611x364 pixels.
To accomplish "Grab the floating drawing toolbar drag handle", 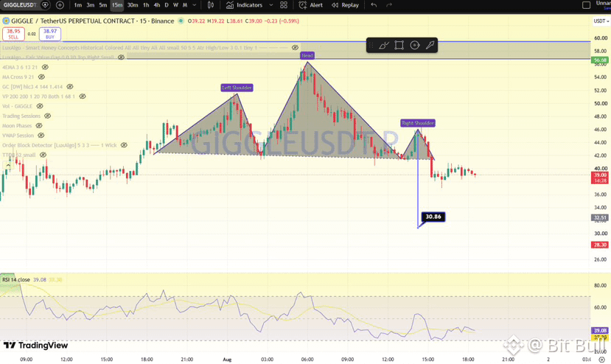I will [371, 45].
